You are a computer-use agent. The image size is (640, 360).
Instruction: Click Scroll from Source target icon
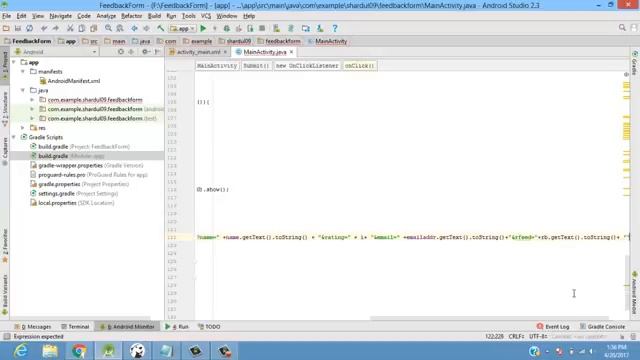121,52
